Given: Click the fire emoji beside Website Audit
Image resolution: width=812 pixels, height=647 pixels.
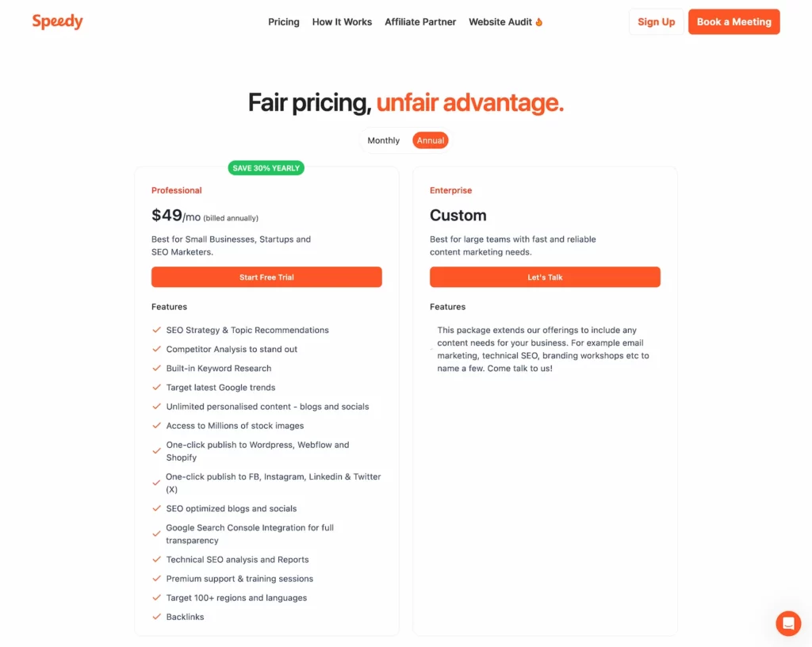Looking at the screenshot, I should click(540, 21).
